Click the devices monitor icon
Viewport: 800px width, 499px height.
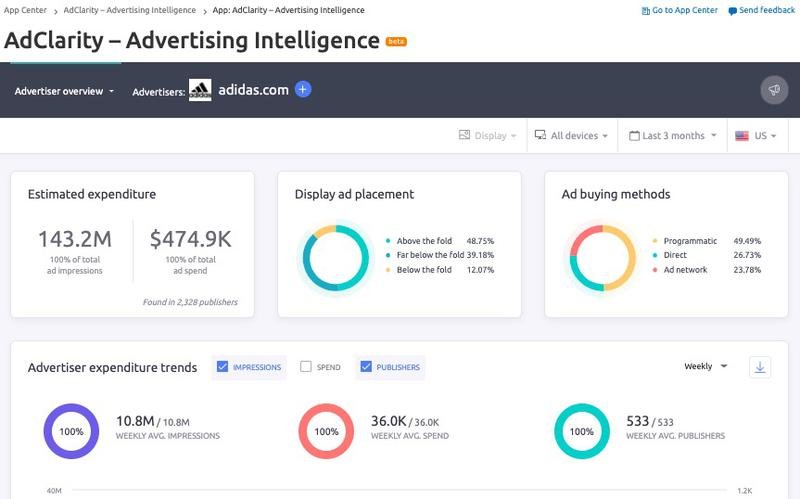(540, 135)
